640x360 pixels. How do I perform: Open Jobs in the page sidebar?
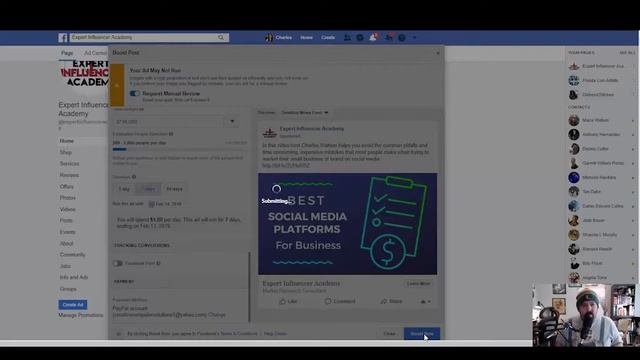65,266
